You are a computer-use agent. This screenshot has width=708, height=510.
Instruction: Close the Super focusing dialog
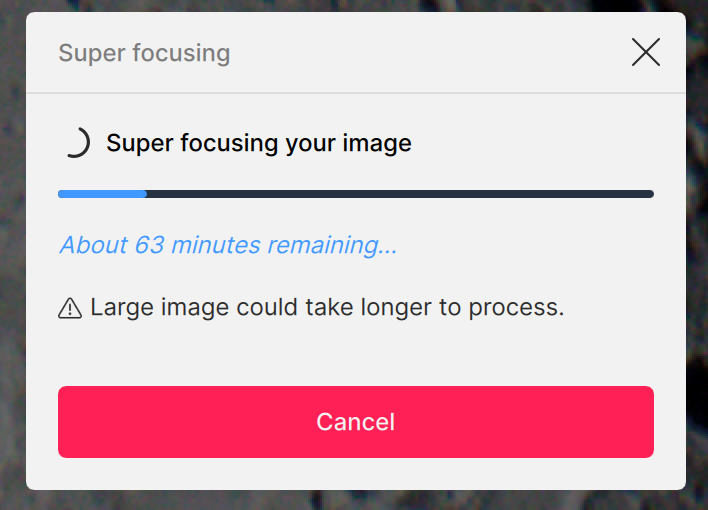click(x=646, y=52)
